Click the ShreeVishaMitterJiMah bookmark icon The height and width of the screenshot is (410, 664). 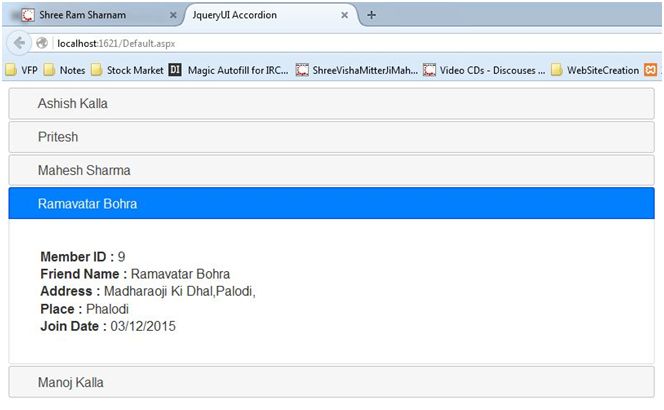click(x=302, y=70)
